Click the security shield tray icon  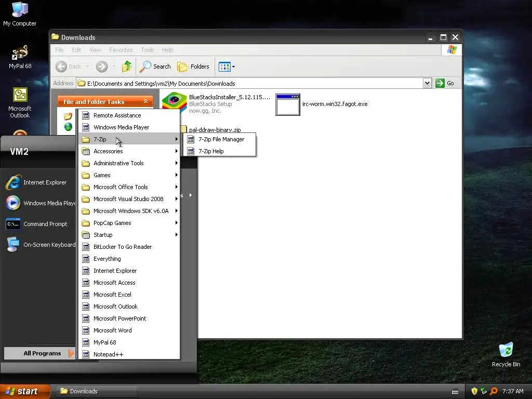(474, 391)
